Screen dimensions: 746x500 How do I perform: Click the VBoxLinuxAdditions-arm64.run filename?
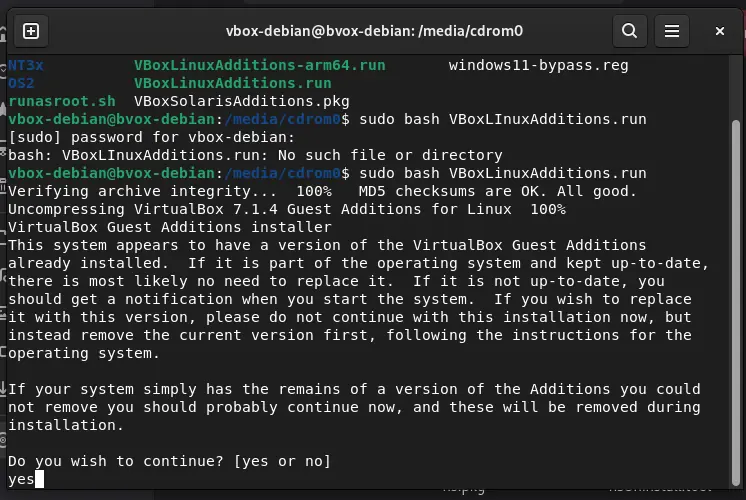(259, 65)
